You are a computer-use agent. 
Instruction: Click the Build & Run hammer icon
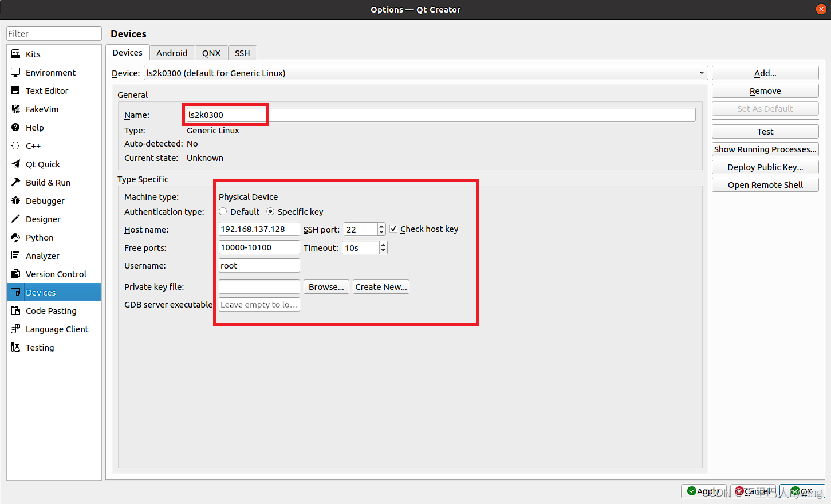15,182
